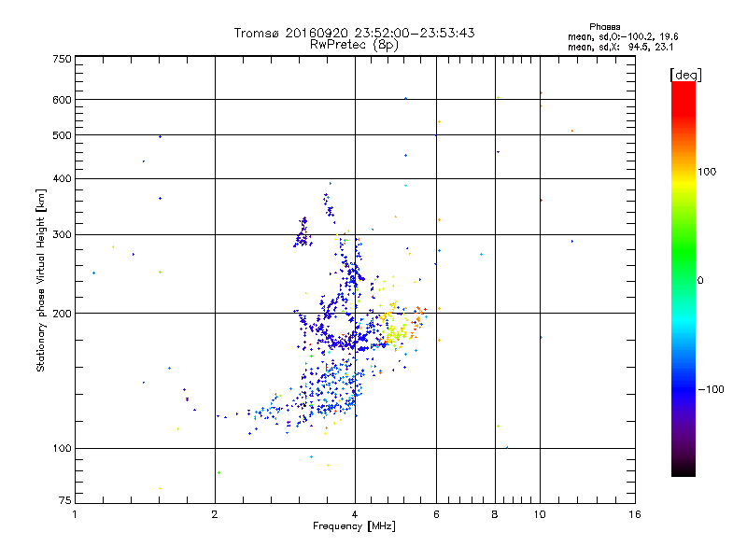
Task: Click the colorbar tick label "0"
Action: click(x=699, y=281)
